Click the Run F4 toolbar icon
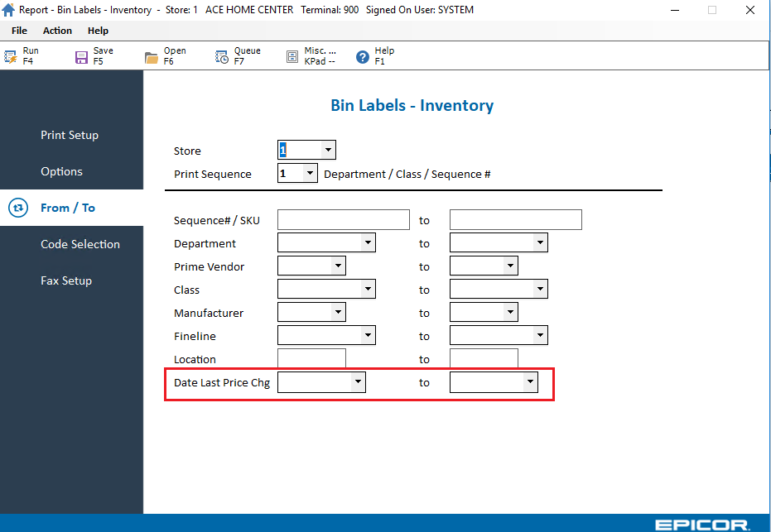This screenshot has width=771, height=532. (11, 57)
